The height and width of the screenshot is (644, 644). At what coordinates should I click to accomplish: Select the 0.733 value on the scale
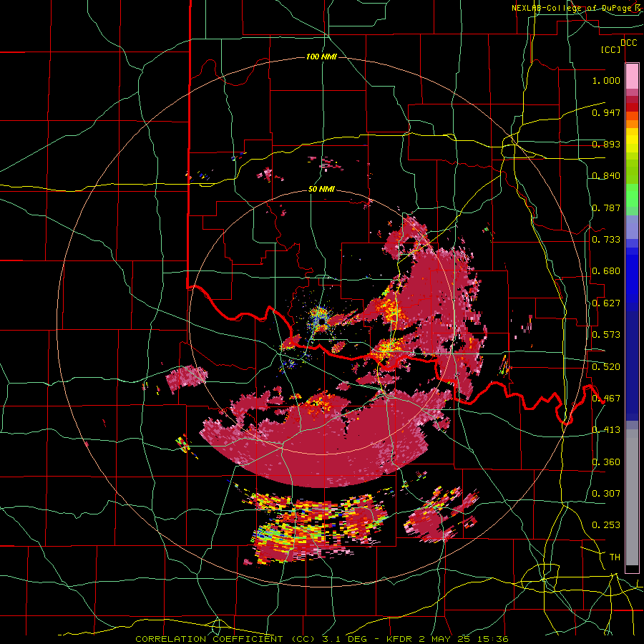606,240
